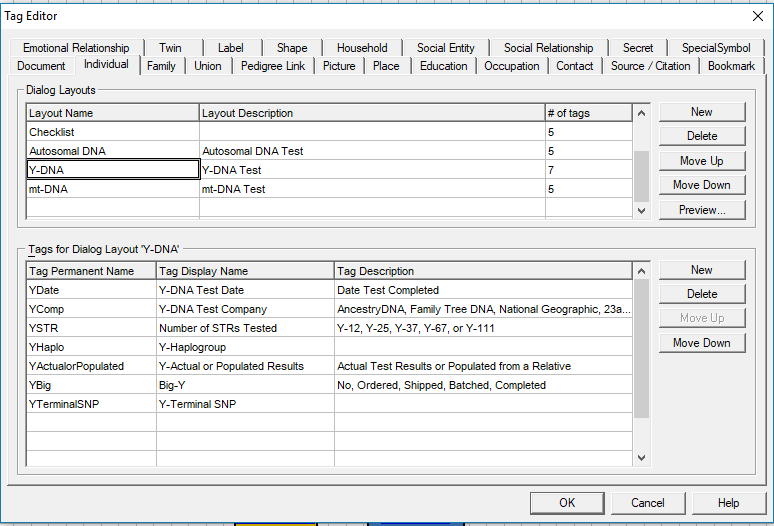
Task: Open the Source / Citation tab
Action: [x=650, y=66]
